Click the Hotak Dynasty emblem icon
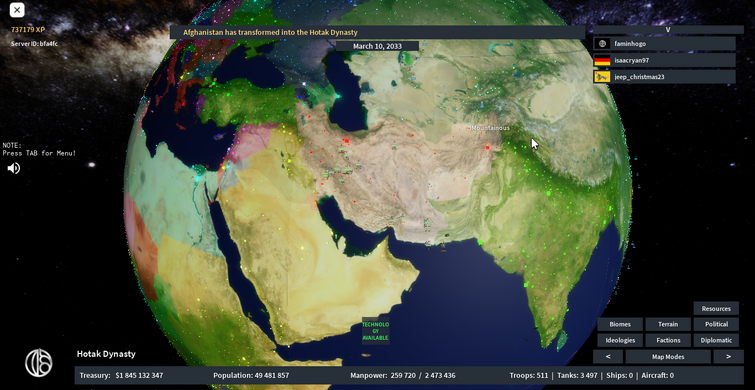 tap(39, 362)
